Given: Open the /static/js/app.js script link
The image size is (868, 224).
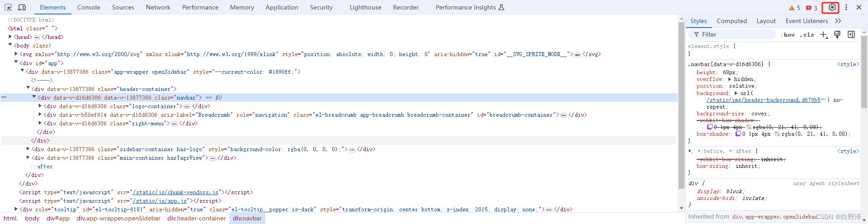Looking at the screenshot, I should (160, 201).
